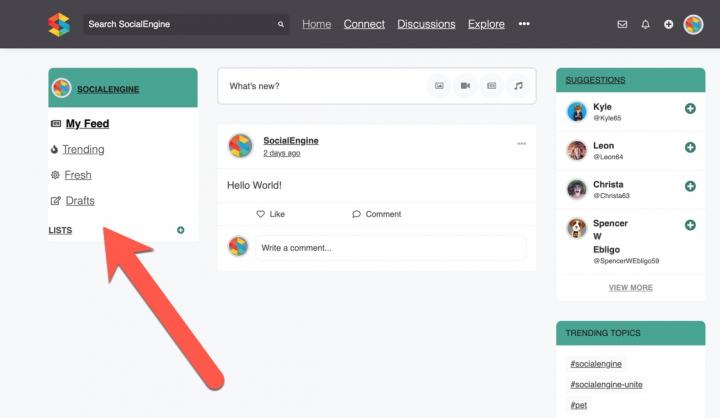
Task: Open the #socialengine-unite trending topic
Action: [x=606, y=384]
